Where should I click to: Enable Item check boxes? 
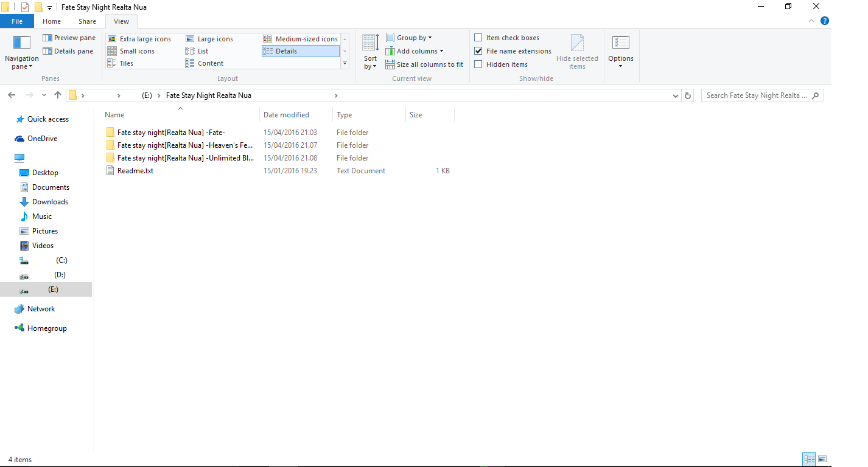pyautogui.click(x=478, y=38)
